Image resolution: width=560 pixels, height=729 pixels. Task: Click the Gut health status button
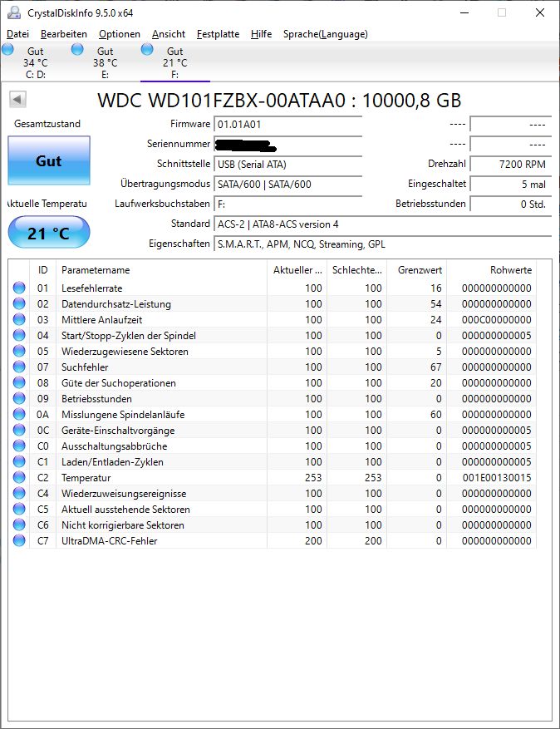[49, 160]
